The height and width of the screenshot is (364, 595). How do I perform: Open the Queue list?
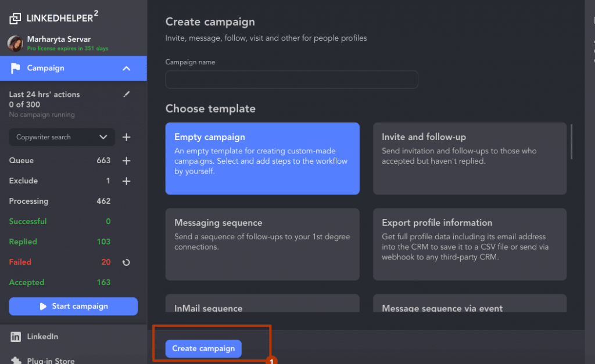21,160
